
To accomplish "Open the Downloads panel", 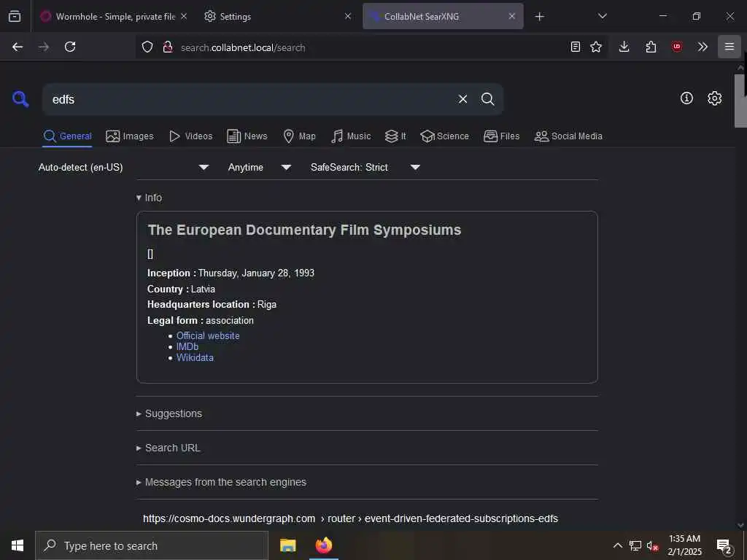I will (x=624, y=47).
